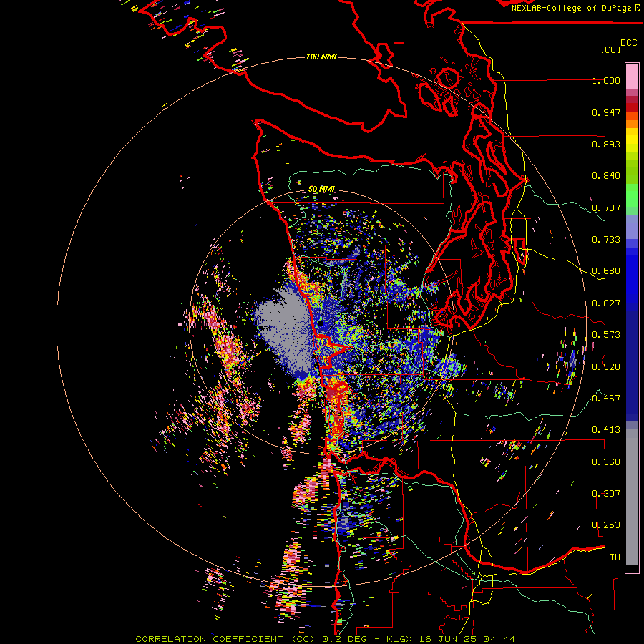
Task: Click the TH threshold label
Action: coord(615,557)
